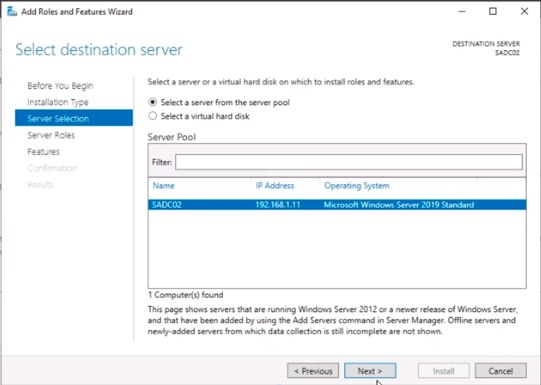Select the SADC02 server row
Viewport: 541px width, 385px height.
[337, 205]
